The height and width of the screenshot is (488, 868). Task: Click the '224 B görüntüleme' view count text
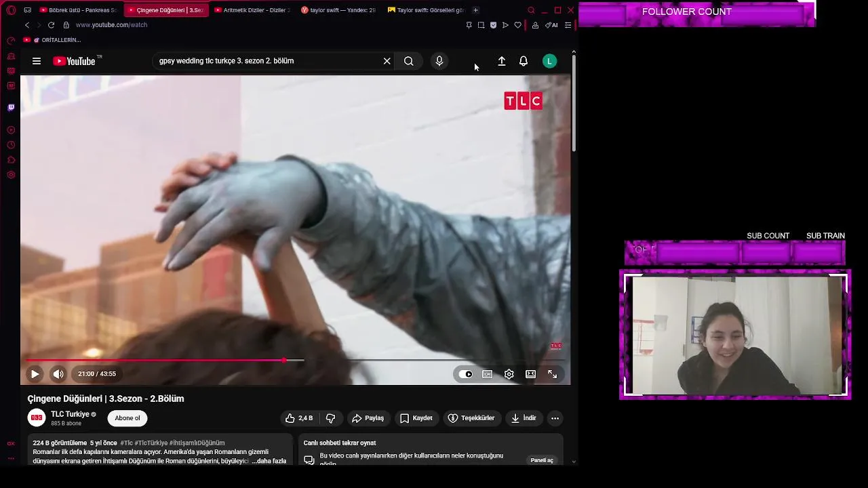(x=60, y=443)
